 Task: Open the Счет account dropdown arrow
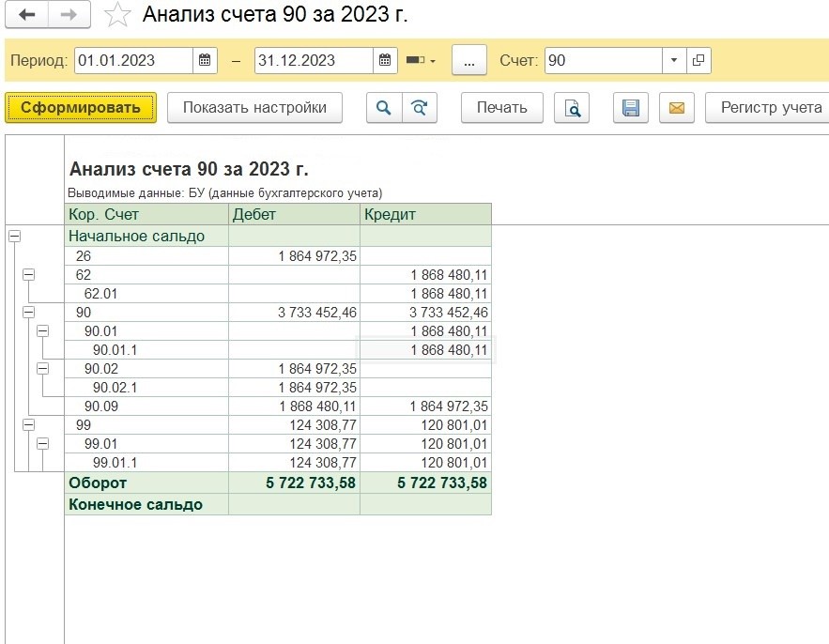[x=674, y=60]
